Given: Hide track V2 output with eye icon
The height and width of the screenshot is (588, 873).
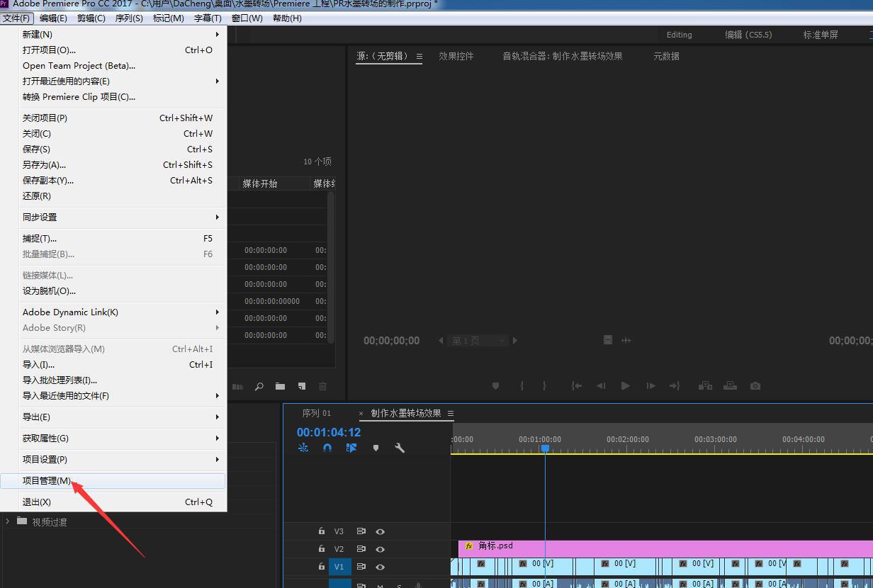Looking at the screenshot, I should (381, 549).
